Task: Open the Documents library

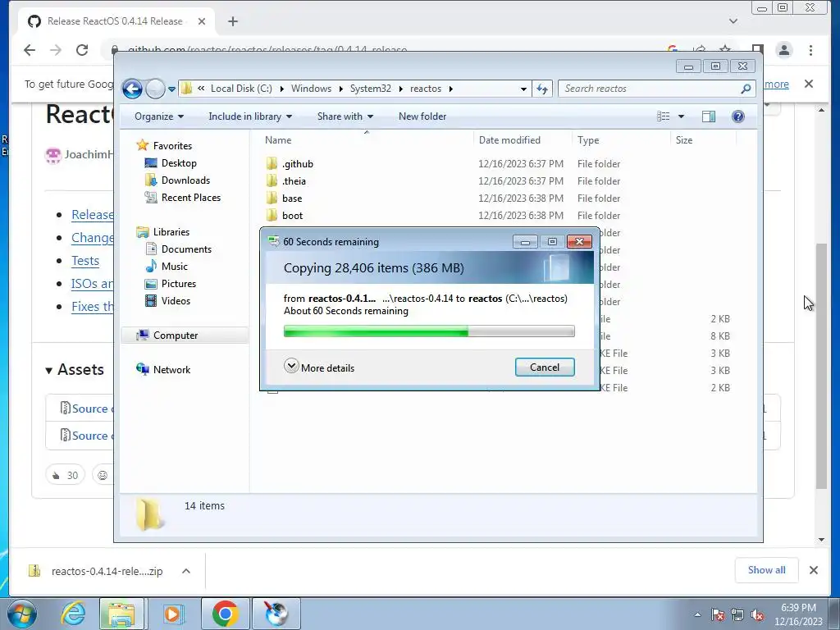Action: [186, 249]
